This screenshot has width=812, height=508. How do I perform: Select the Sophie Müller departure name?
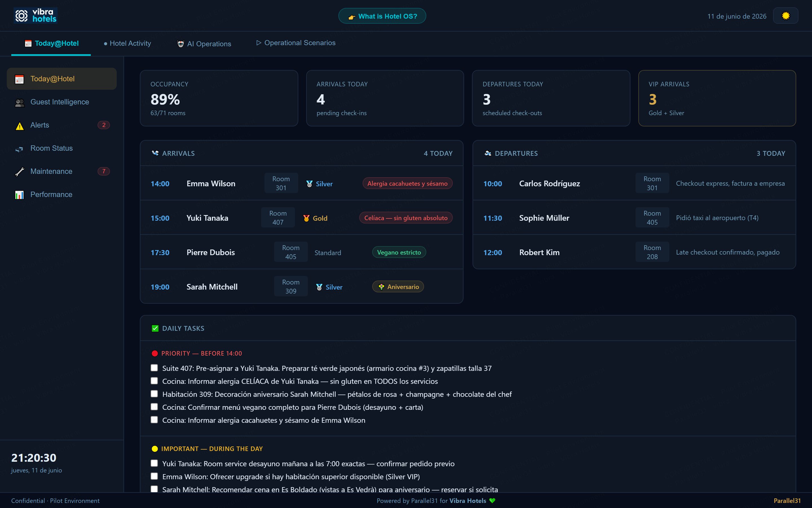coord(544,218)
